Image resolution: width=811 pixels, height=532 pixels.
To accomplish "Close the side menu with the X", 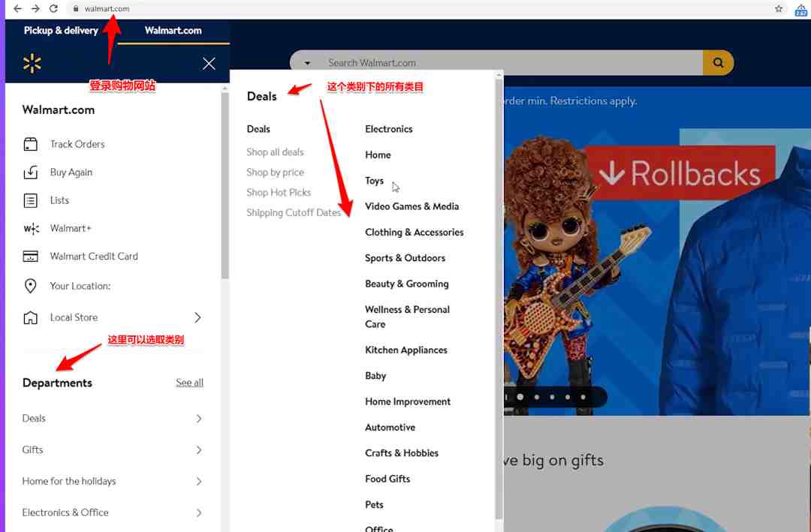I will pyautogui.click(x=209, y=64).
